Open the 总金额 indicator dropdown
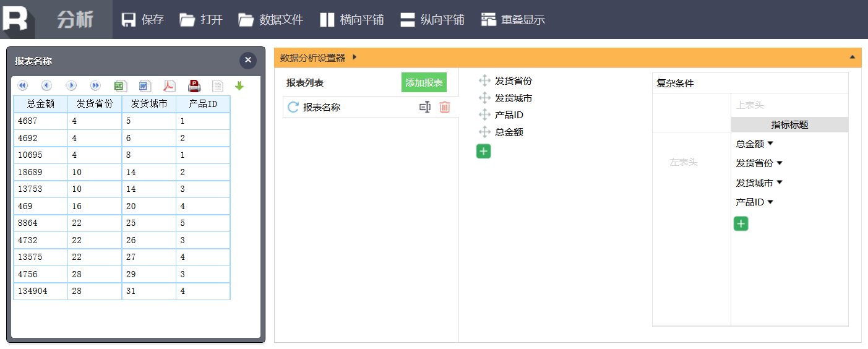868x349 pixels. coord(770,144)
